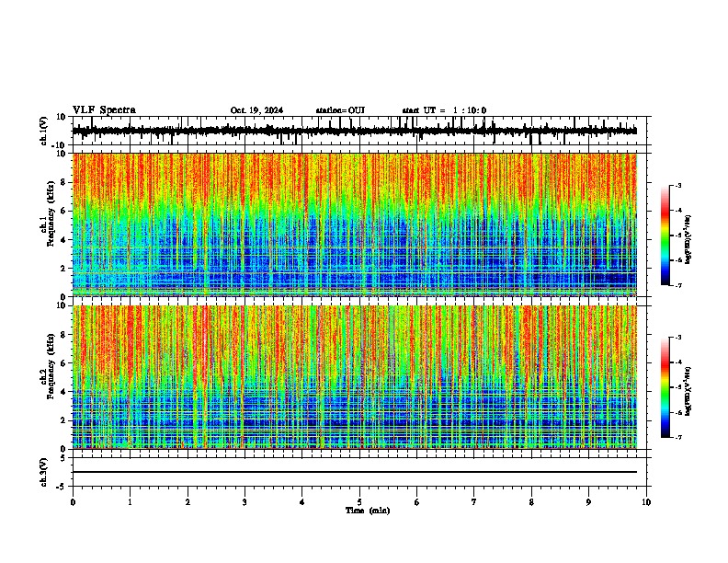Click the "8" kHz tick on ch.2 spectrogram axis
This screenshot has width=728, height=563.
[63, 335]
